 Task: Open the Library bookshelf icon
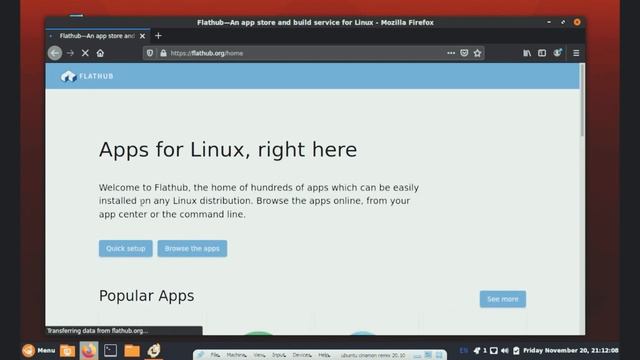[527, 53]
